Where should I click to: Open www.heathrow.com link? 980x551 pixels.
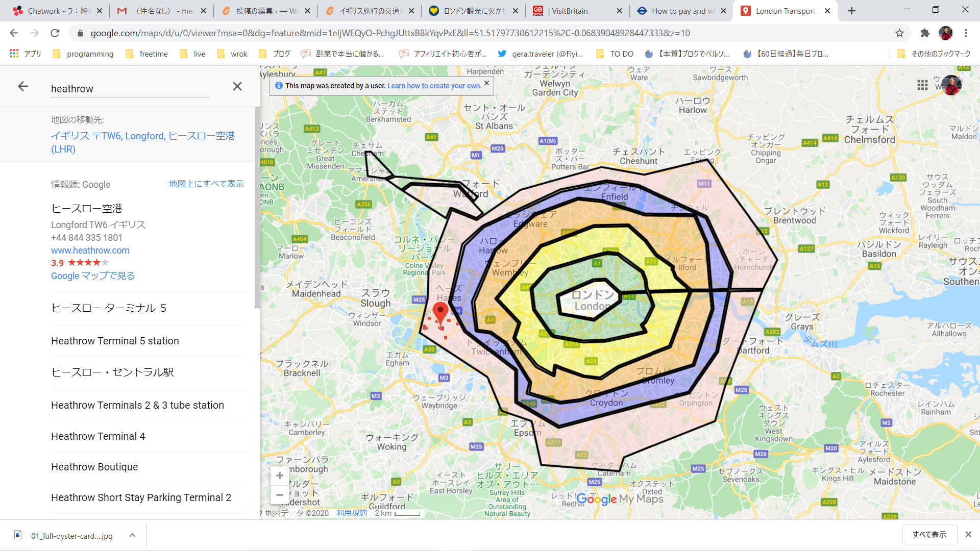point(90,251)
